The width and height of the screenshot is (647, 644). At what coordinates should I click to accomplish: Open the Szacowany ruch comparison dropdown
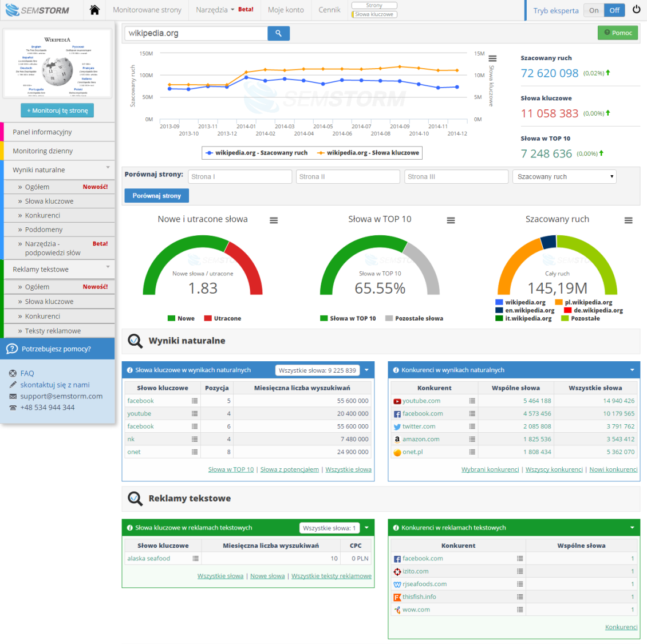click(x=565, y=176)
